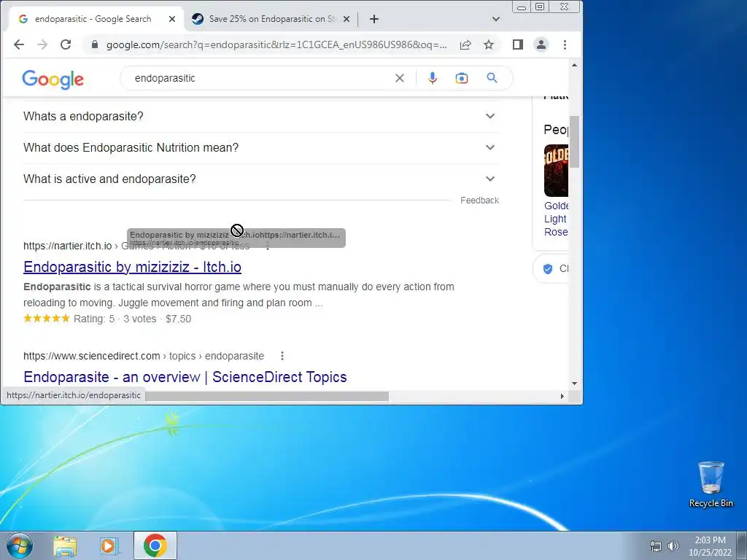Open Golden Light Rose related item
747x560 pixels.
point(556,219)
